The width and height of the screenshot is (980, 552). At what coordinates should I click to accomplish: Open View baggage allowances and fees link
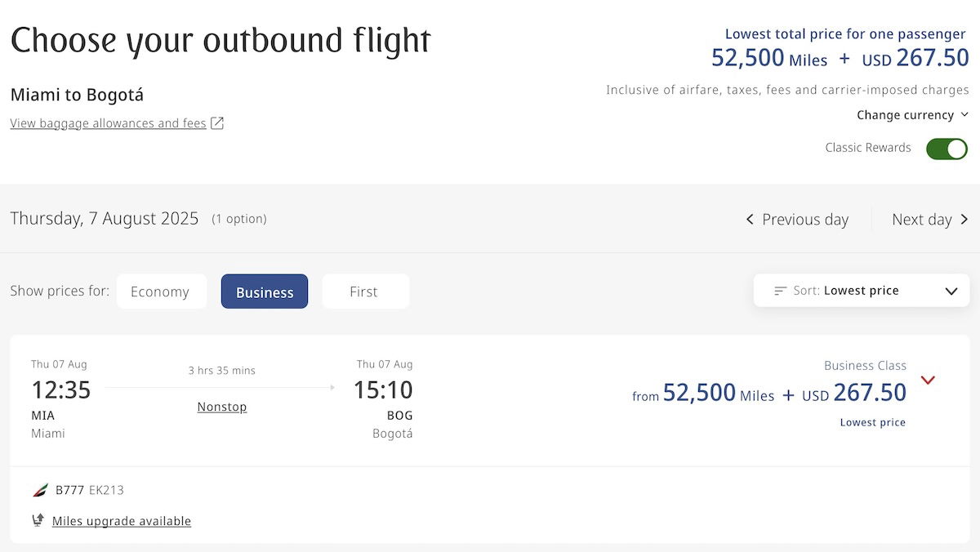(108, 123)
